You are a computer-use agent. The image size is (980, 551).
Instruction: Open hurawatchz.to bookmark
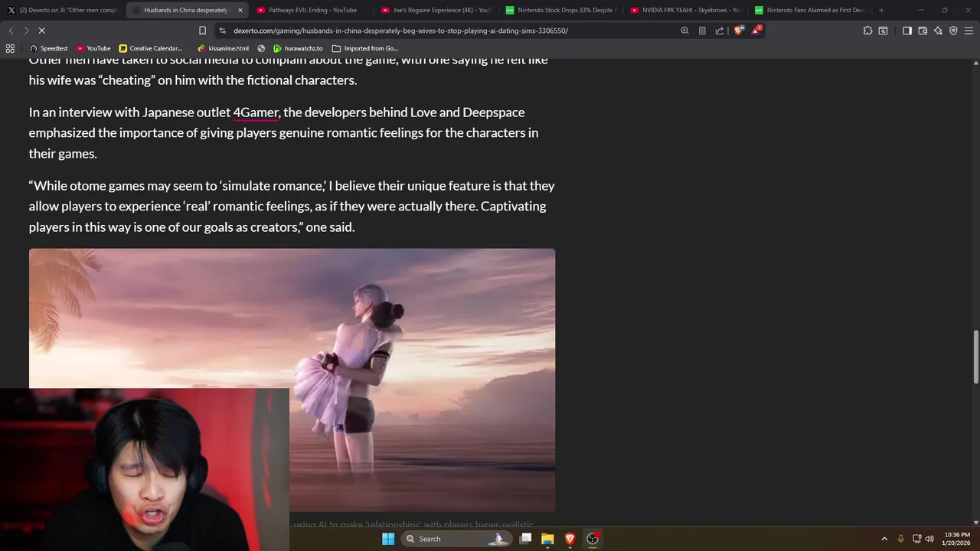pyautogui.click(x=298, y=48)
